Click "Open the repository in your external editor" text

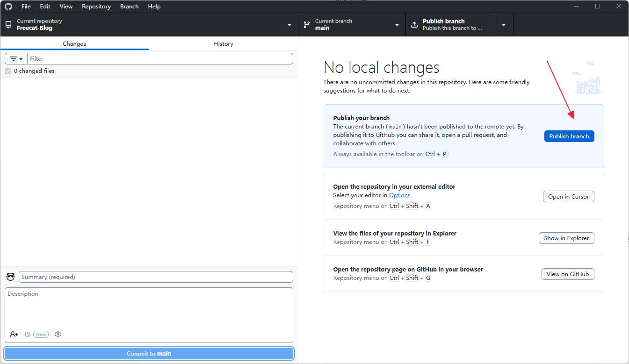394,187
